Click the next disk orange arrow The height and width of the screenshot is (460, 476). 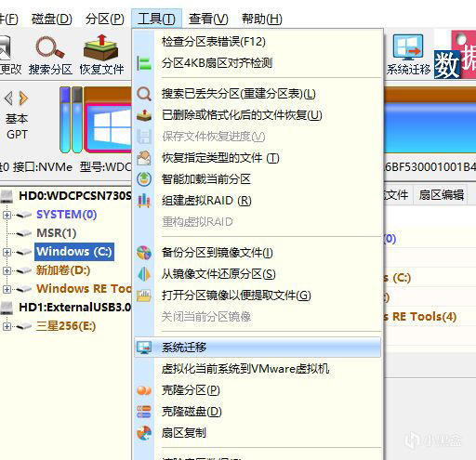pyautogui.click(x=23, y=99)
